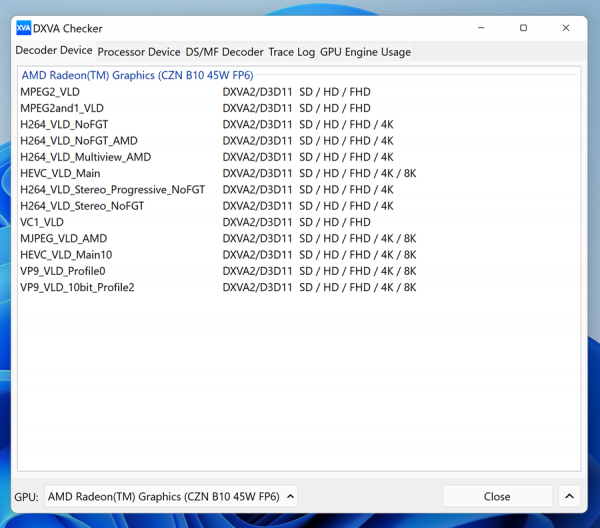This screenshot has height=528, width=600.
Task: Click the Close button at bottom
Action: 497,496
